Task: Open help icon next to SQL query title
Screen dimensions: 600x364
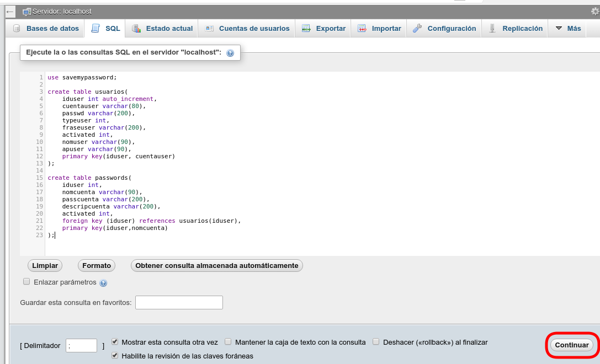Action: click(230, 53)
